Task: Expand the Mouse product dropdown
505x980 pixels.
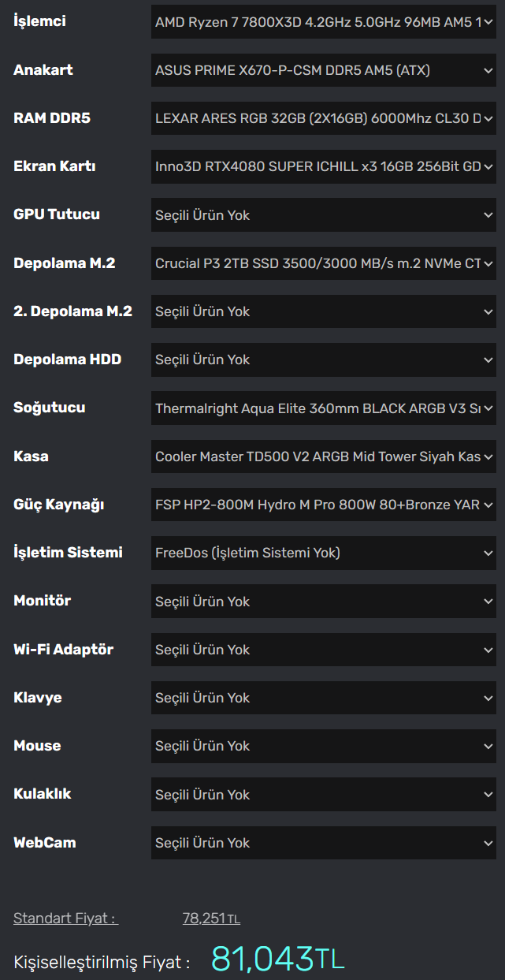Action: [x=323, y=746]
